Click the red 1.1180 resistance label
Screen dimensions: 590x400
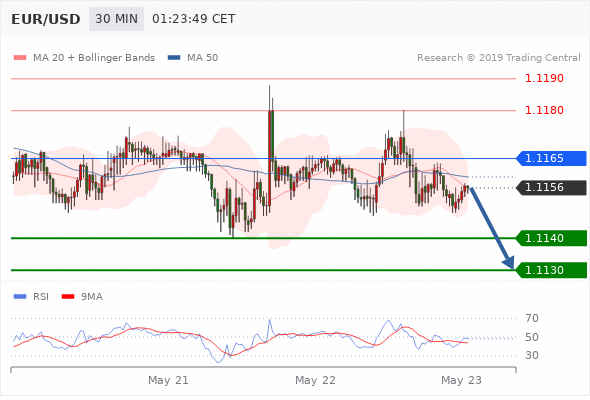click(544, 110)
